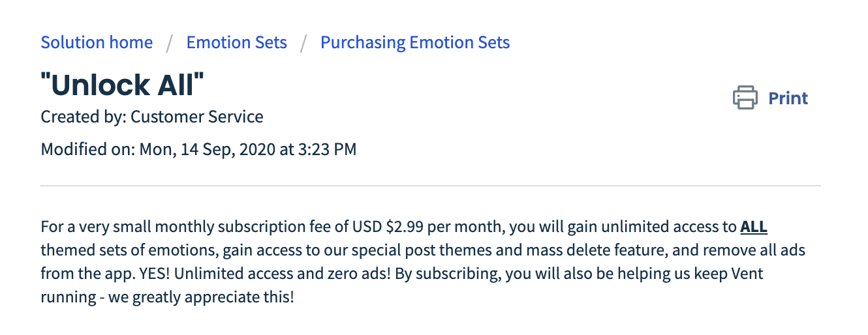Click the horizontal divider under the header

pyautogui.click(x=431, y=186)
